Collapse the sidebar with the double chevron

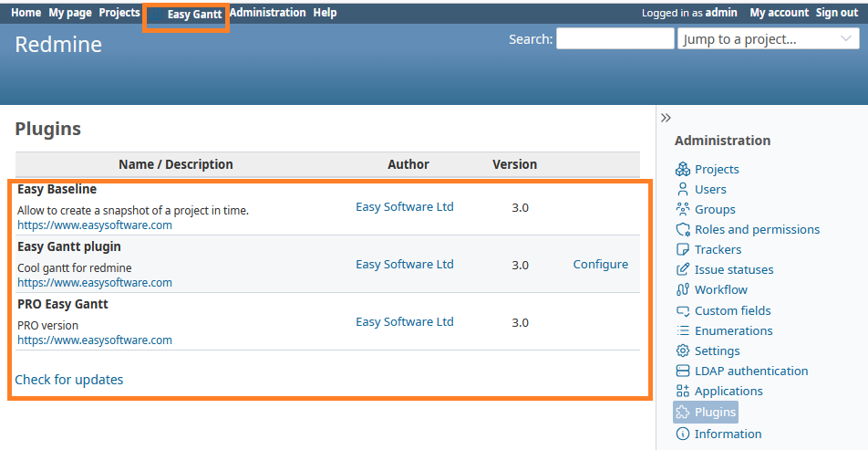pos(666,118)
